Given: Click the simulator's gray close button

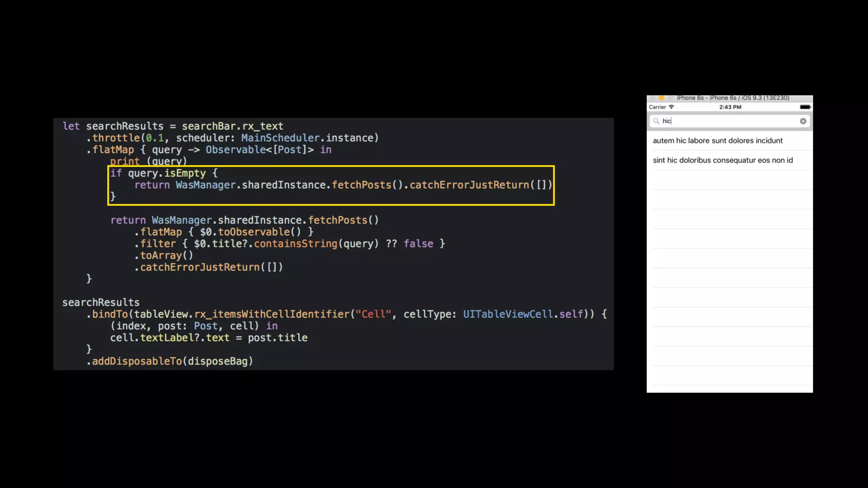Looking at the screenshot, I should [x=653, y=98].
